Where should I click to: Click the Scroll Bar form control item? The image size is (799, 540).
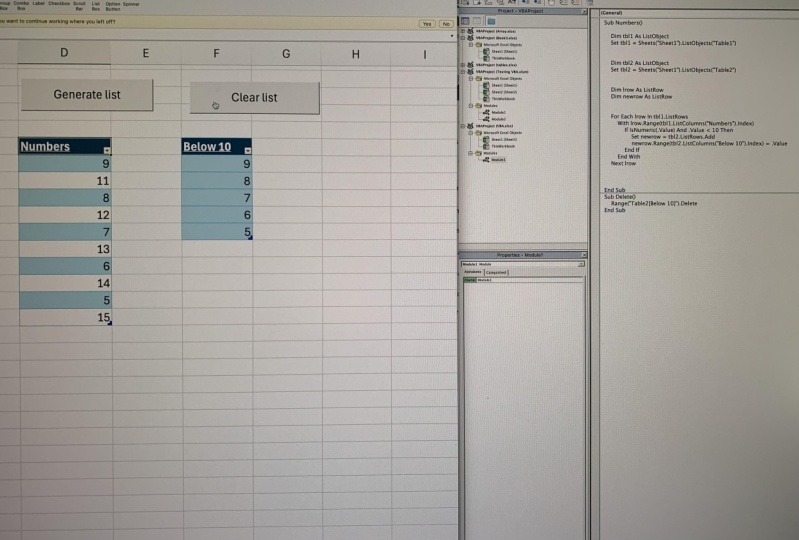tap(79, 6)
